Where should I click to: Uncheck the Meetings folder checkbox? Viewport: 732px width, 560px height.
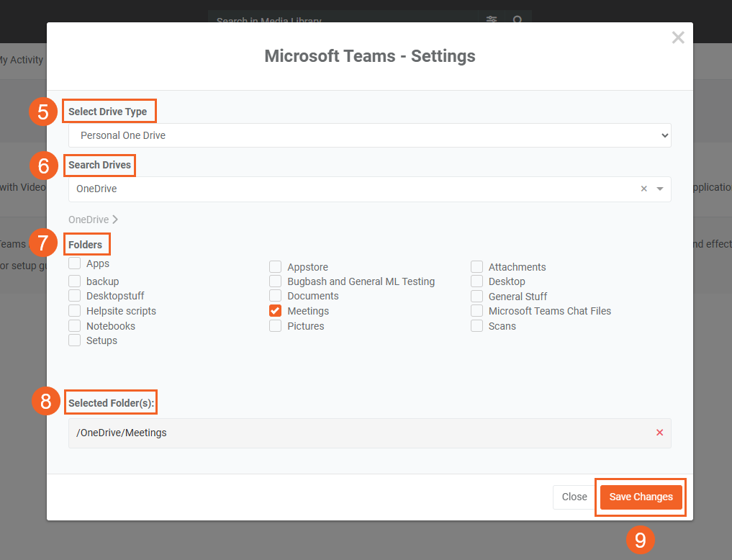click(x=275, y=311)
